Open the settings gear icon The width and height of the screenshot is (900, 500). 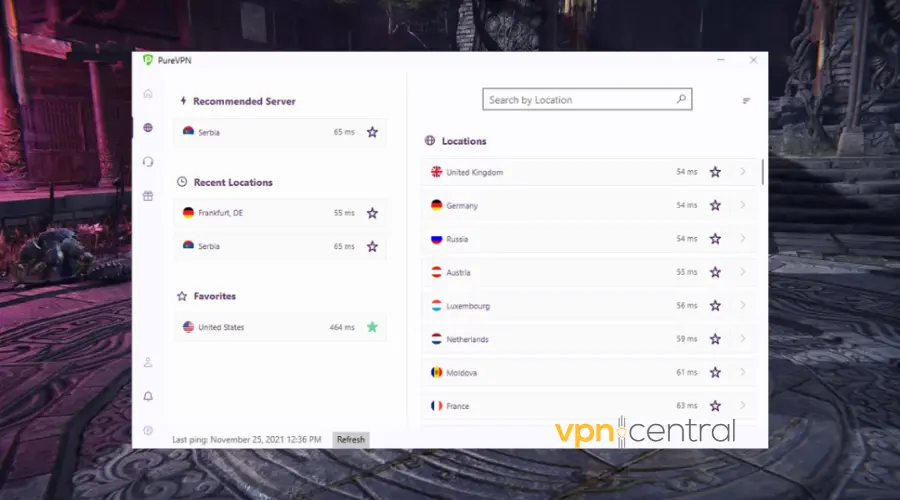click(x=148, y=430)
